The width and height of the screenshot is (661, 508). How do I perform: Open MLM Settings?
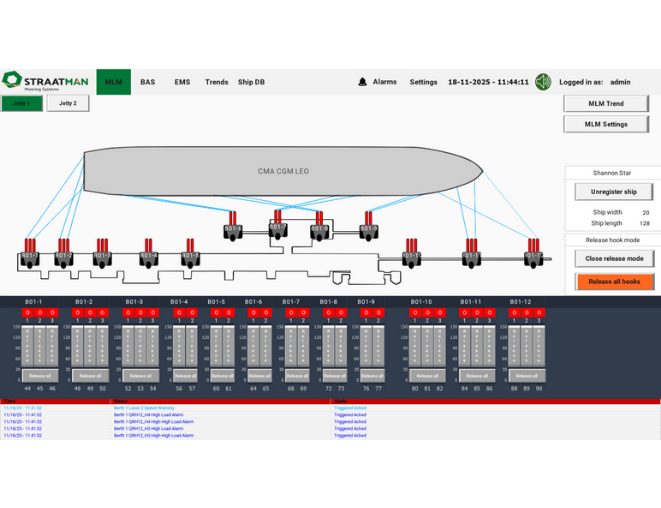tap(606, 124)
